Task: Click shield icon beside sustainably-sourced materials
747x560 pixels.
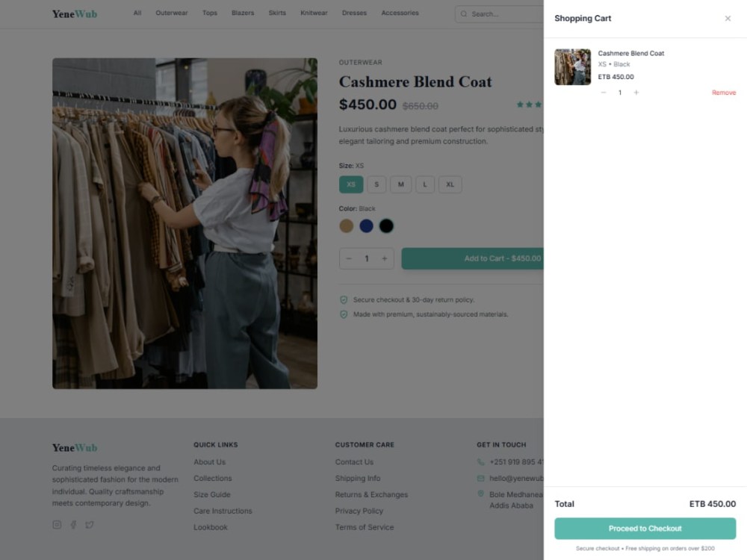Action: pyautogui.click(x=344, y=315)
